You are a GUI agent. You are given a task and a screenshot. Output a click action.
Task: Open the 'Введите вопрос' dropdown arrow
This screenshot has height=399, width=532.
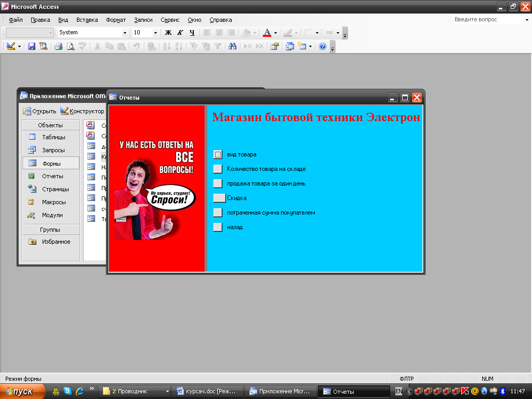(x=527, y=20)
